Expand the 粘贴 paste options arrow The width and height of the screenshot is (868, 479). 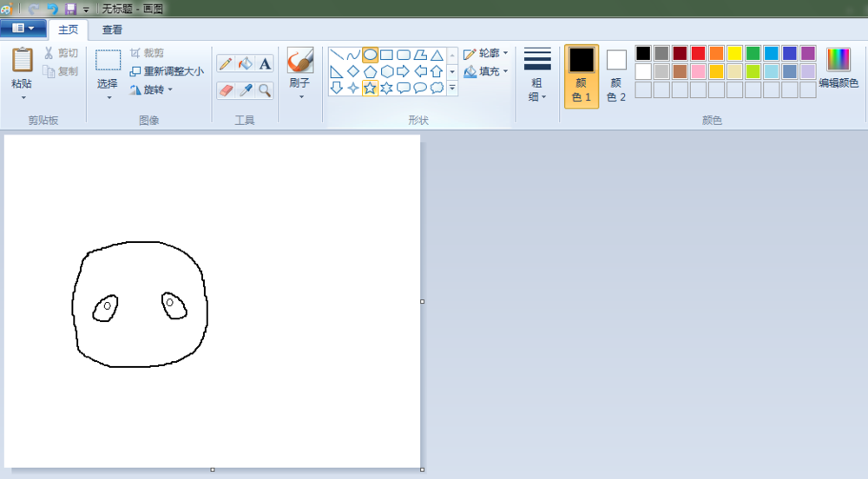coord(23,98)
